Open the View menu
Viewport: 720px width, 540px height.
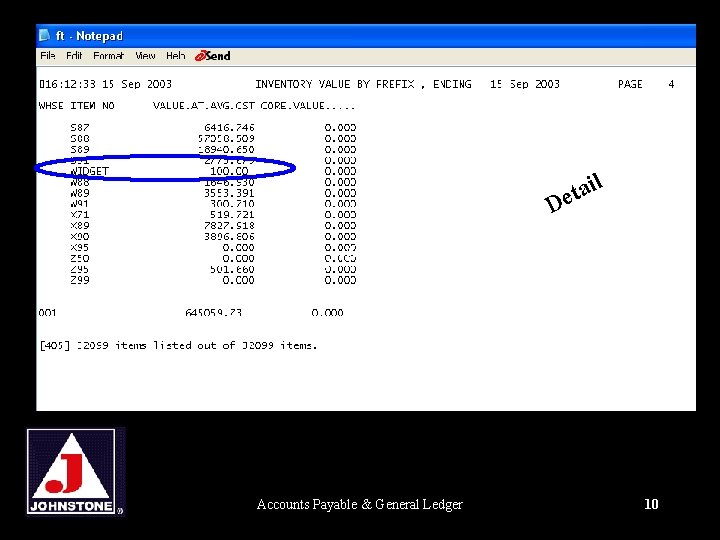pos(145,56)
